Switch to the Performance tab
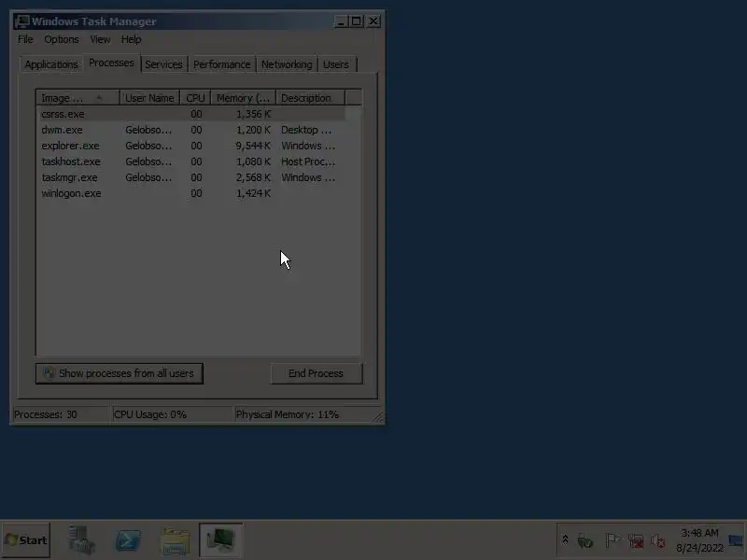 pyautogui.click(x=222, y=64)
